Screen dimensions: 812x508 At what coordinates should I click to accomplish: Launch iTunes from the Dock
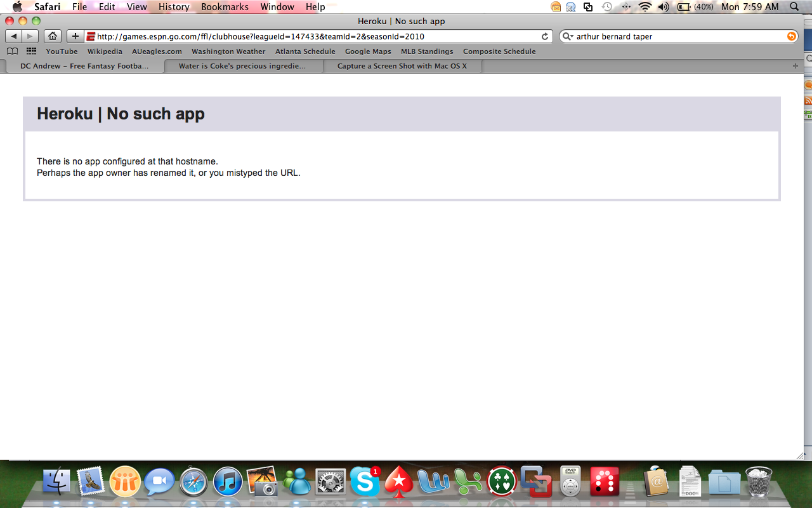pyautogui.click(x=228, y=481)
